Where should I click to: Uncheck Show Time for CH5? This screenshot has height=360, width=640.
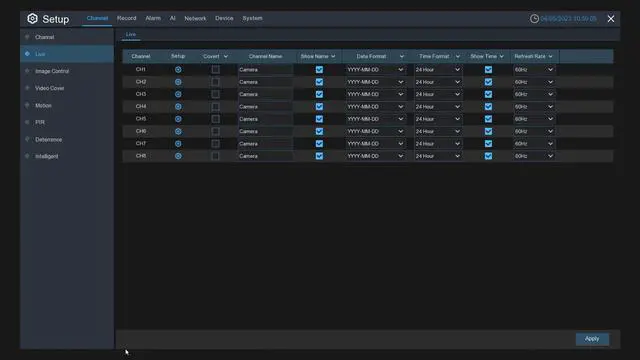click(488, 119)
